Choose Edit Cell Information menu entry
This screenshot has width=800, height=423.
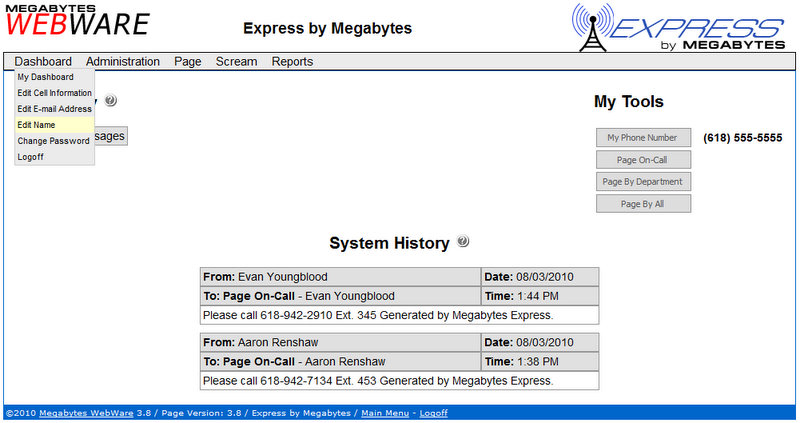tap(54, 93)
